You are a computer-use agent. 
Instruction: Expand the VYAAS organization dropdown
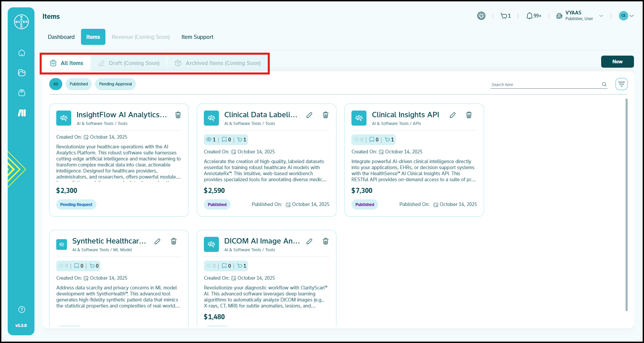[x=601, y=16]
